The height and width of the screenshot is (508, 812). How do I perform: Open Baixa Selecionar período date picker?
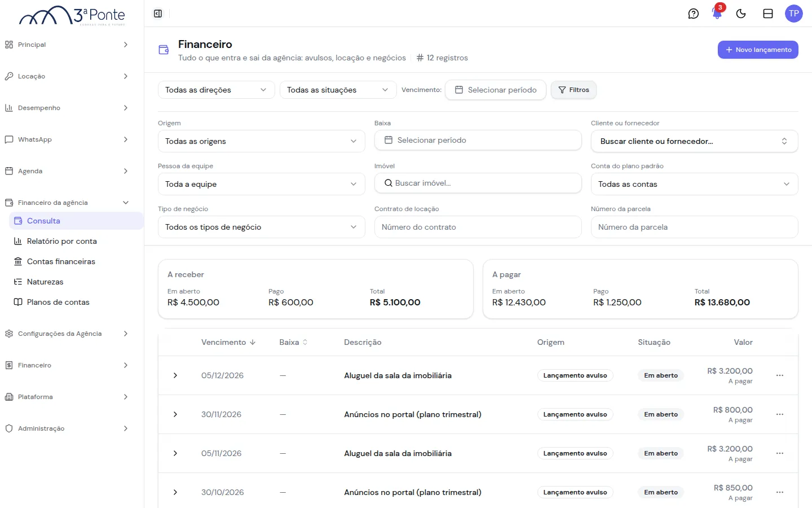478,140
